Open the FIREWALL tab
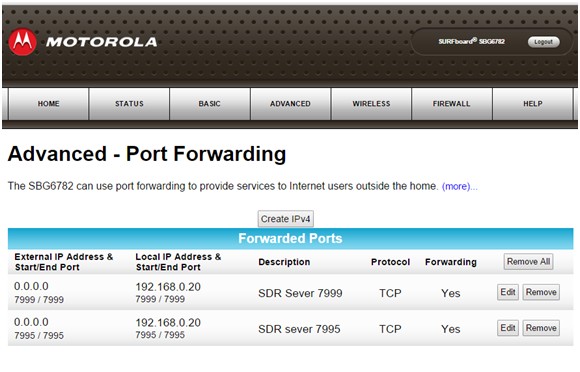Screen dimensions: 580x372 tap(452, 104)
